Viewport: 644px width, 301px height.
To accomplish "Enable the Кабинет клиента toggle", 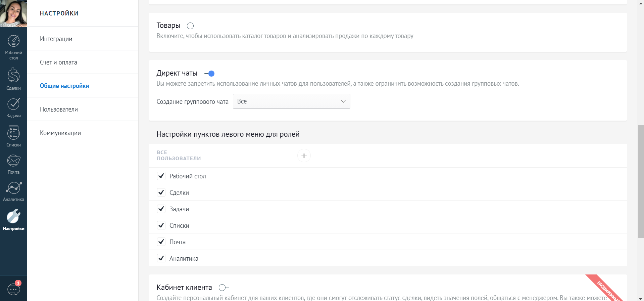I will pos(224,288).
